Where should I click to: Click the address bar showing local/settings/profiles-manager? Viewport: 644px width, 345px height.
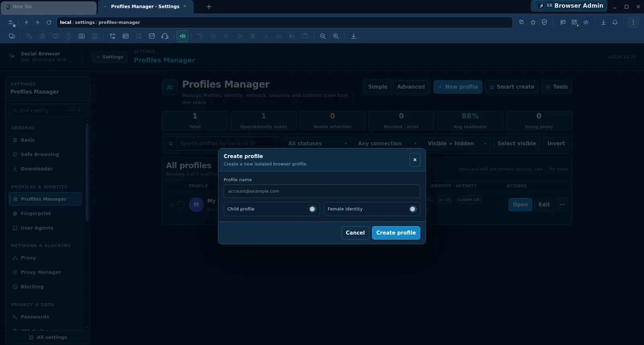285,23
